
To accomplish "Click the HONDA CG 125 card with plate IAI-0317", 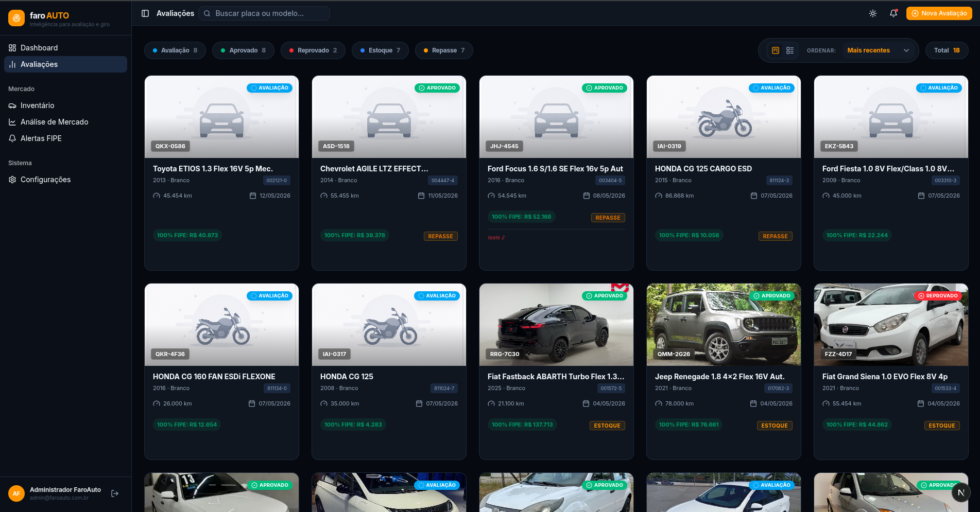I will pos(389,372).
